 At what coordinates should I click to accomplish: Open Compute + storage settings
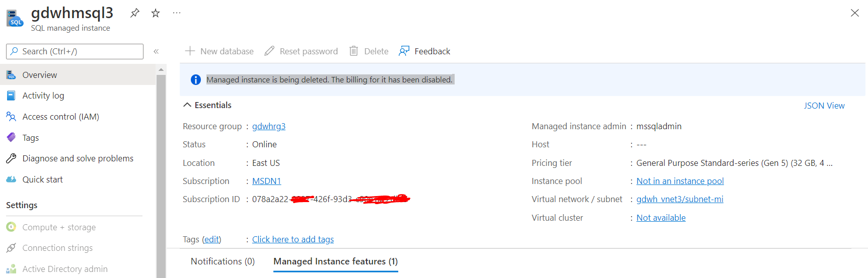point(78,227)
